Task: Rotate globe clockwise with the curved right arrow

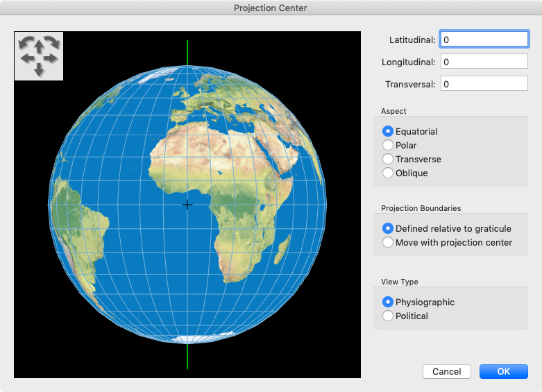Action: (53, 44)
